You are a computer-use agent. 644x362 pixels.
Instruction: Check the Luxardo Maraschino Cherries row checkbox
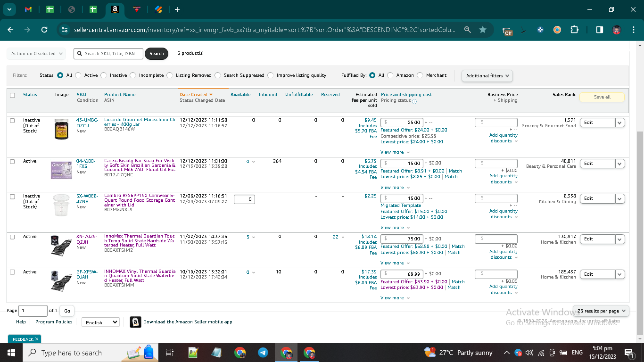pyautogui.click(x=12, y=121)
